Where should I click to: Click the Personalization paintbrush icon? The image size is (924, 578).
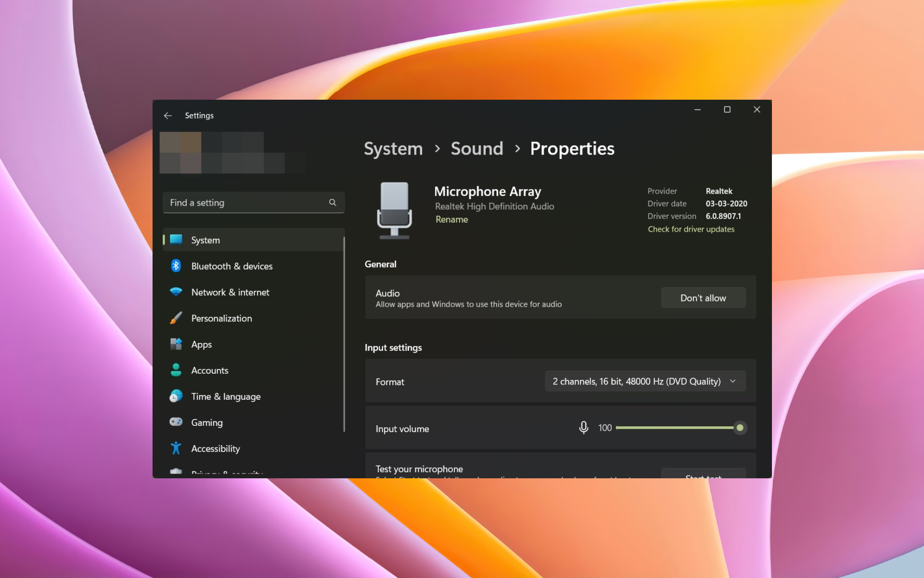click(176, 318)
